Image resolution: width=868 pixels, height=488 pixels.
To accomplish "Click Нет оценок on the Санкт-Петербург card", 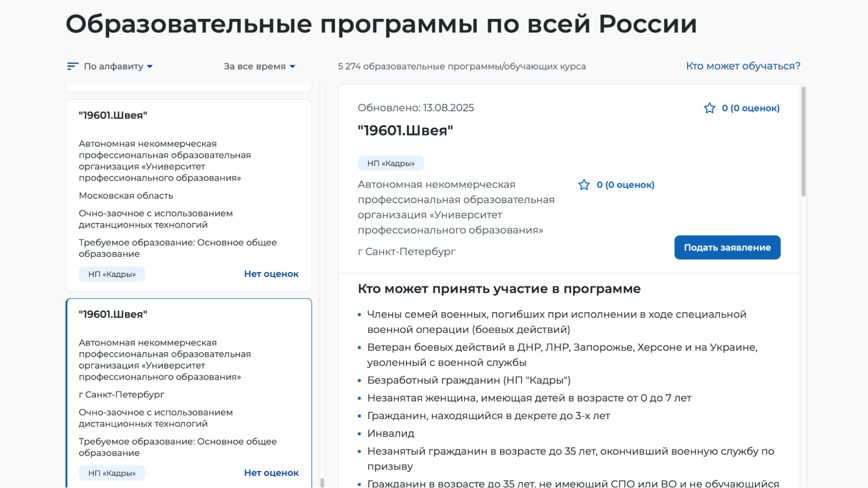I will point(271,473).
